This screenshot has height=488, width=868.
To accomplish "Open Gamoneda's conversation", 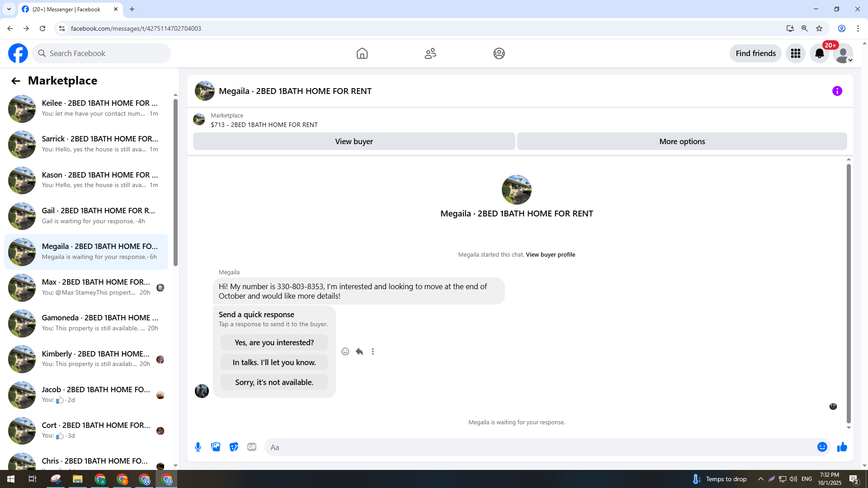I will coord(86,323).
